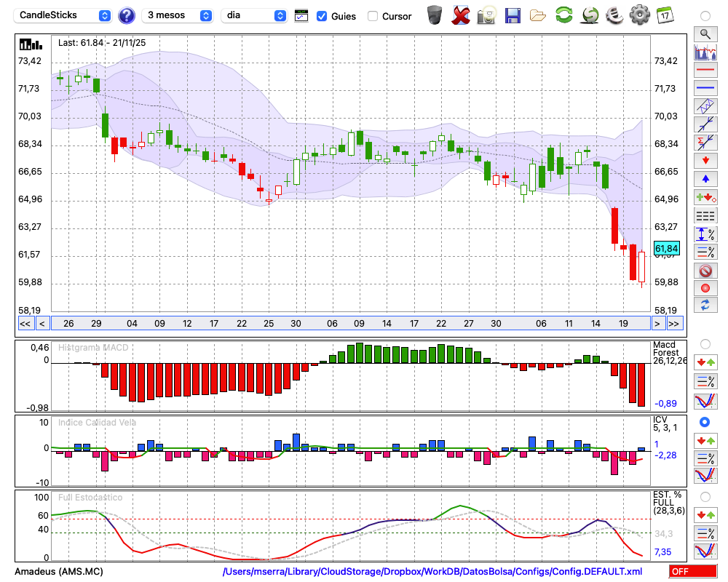Click the blue floppy disk save icon
Image resolution: width=728 pixels, height=582 pixels.
coord(513,15)
